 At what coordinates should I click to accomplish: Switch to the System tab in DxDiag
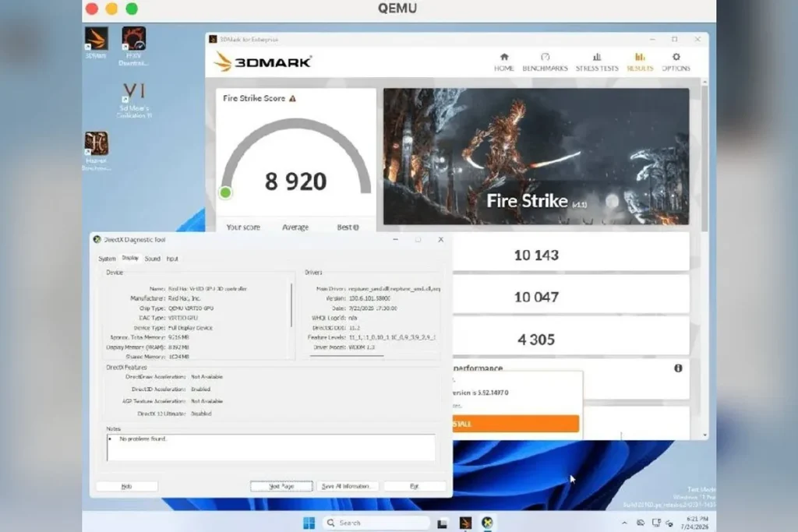tap(107, 259)
